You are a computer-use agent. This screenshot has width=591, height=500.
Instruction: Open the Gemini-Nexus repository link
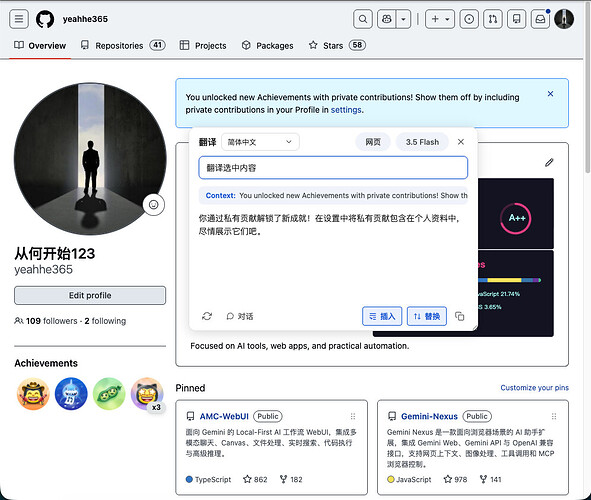pos(429,416)
